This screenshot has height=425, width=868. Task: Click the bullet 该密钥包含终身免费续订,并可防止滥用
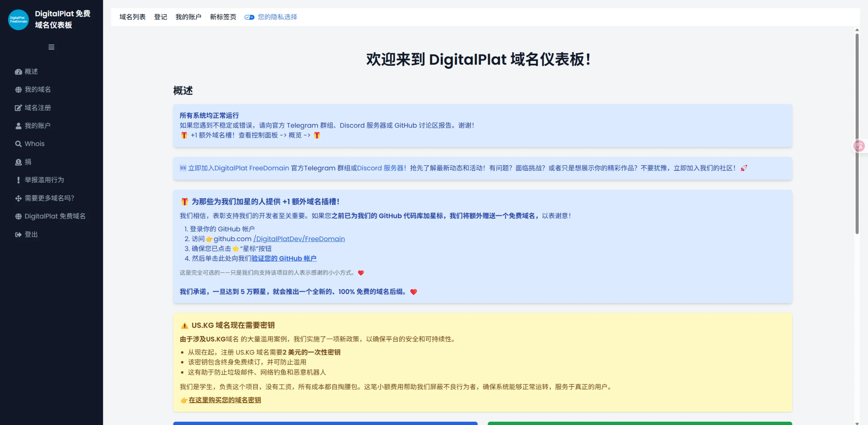[247, 362]
